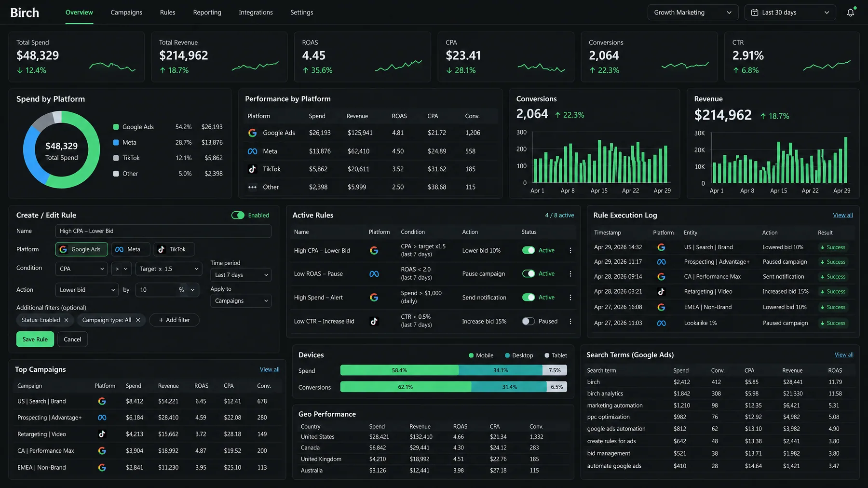Open the Last 30 days date range dropdown
The height and width of the screenshot is (488, 868).
click(790, 13)
